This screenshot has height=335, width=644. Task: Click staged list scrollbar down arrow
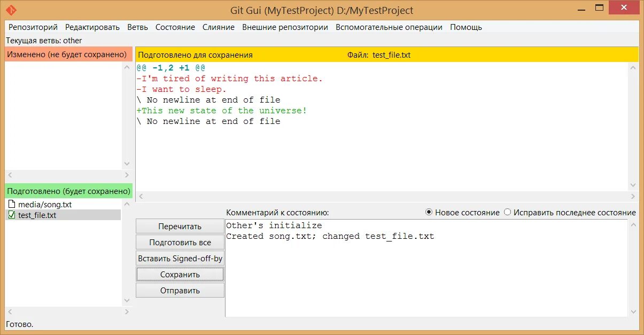(127, 301)
